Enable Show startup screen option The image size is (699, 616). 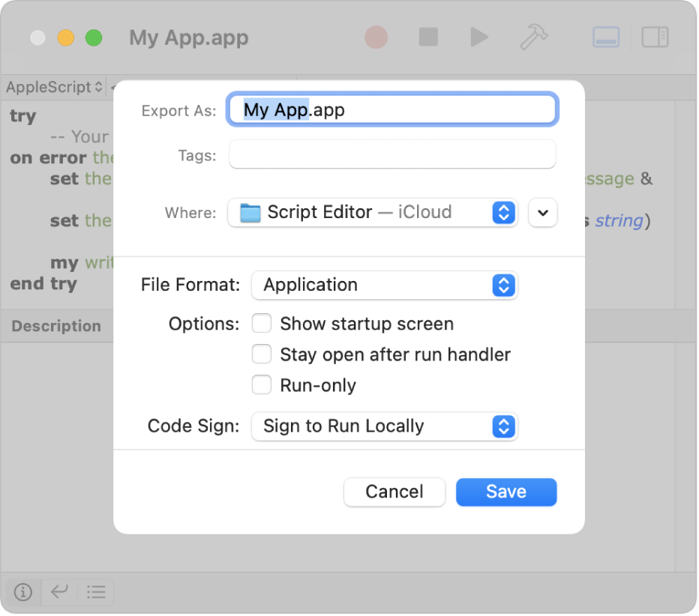(x=262, y=324)
